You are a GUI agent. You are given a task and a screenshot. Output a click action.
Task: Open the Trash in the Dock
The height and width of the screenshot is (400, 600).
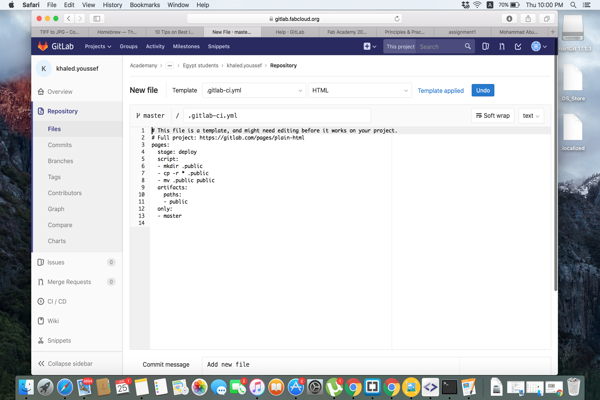(x=574, y=387)
